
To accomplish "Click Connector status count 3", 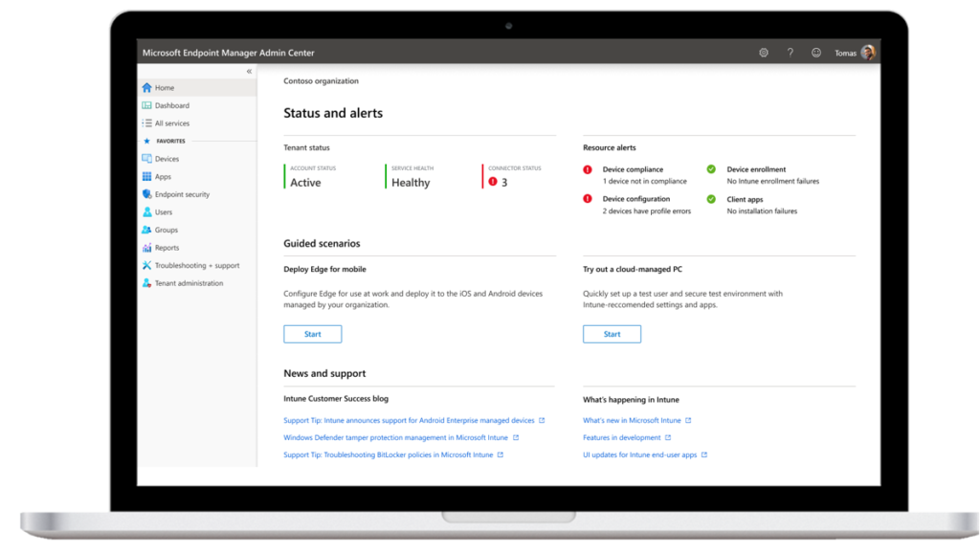I will tap(504, 183).
